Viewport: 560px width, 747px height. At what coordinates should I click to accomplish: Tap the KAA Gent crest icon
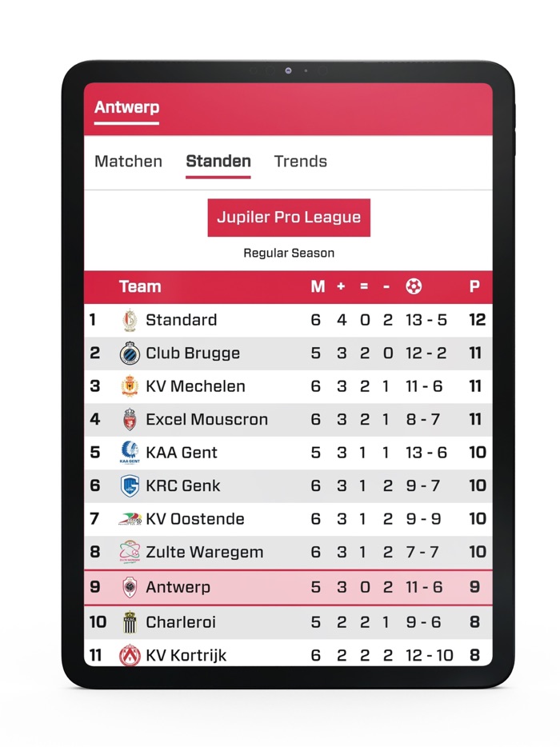point(130,453)
